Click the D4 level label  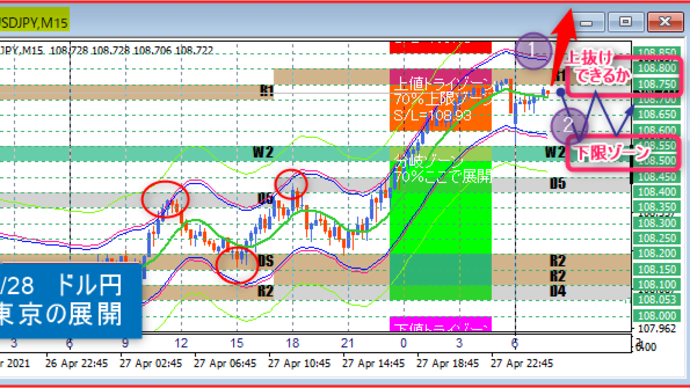click(x=558, y=291)
